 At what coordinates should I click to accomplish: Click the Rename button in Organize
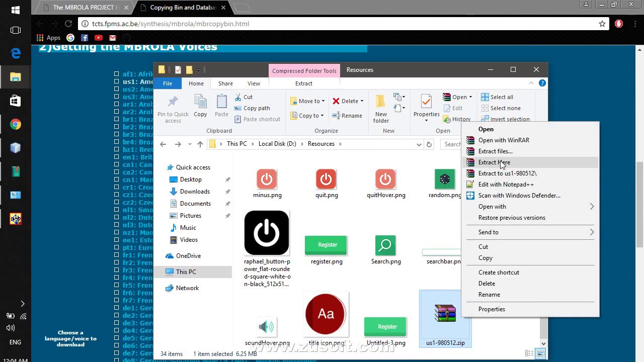[347, 116]
